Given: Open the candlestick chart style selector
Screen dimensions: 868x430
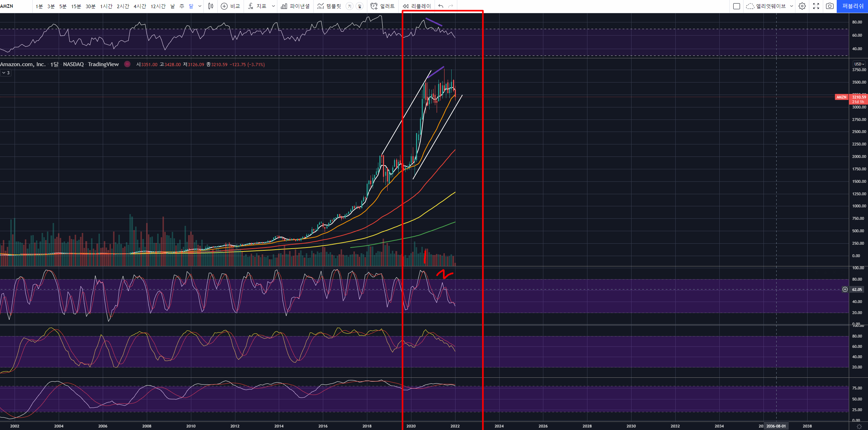Looking at the screenshot, I should [x=211, y=6].
